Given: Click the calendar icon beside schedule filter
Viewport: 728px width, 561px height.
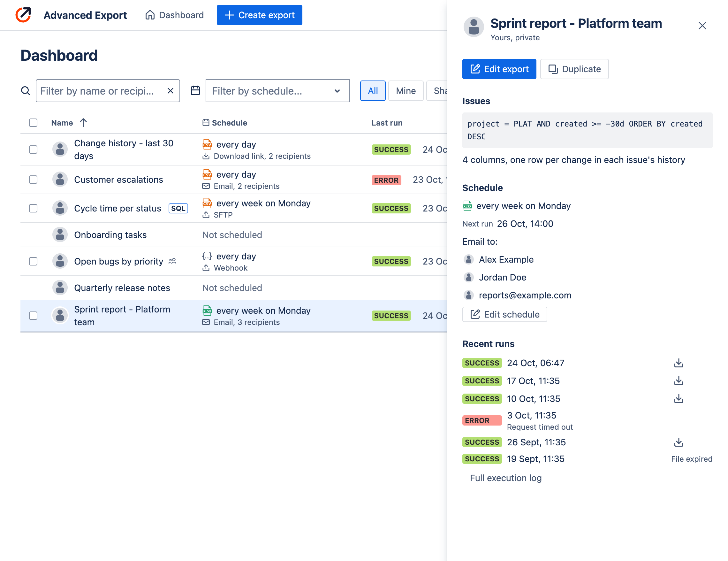Looking at the screenshot, I should click(195, 91).
